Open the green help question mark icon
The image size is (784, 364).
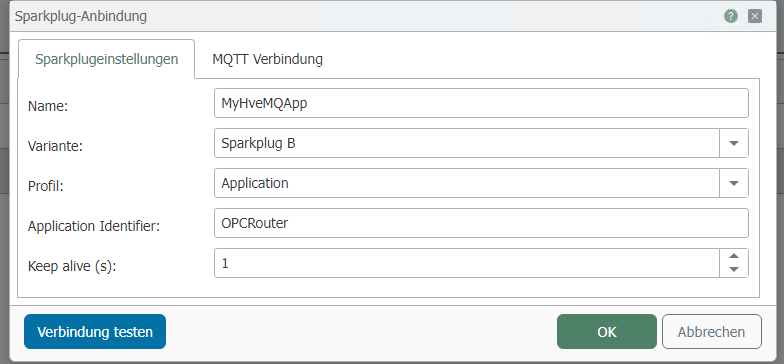coord(730,16)
